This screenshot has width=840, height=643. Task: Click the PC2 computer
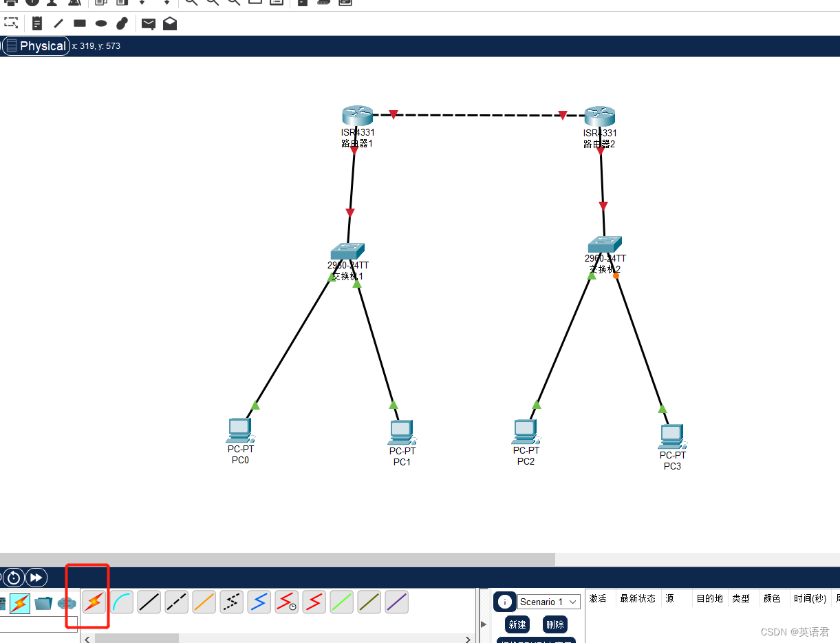[x=526, y=432]
